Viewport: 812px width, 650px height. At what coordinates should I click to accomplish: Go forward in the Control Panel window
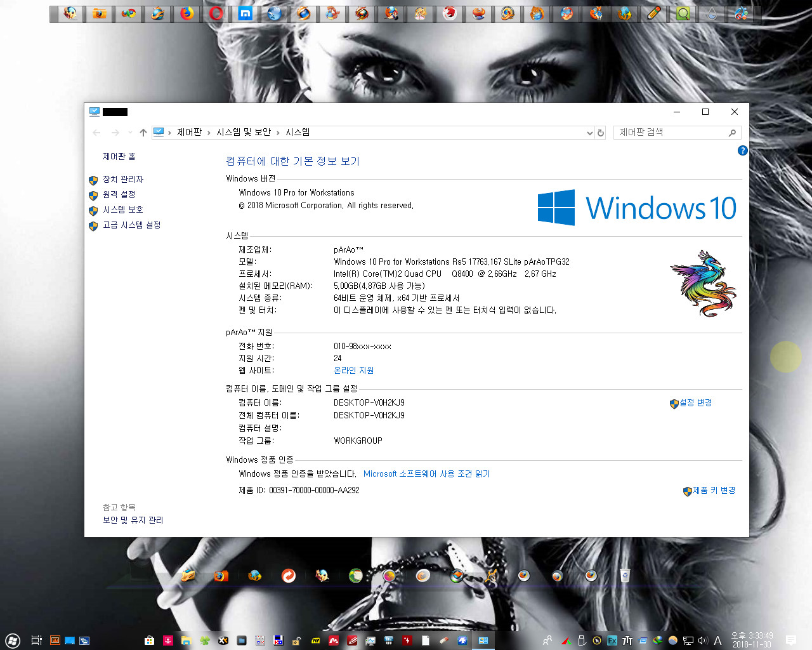[115, 133]
